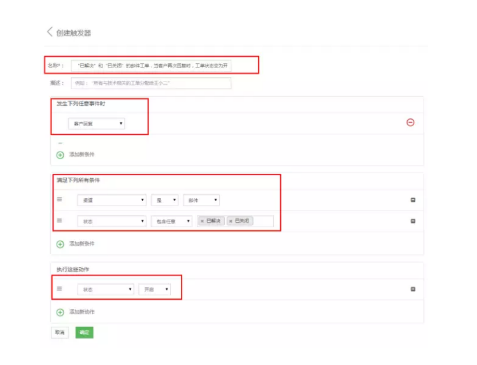Click drag handle of the 渠道 condition row

[59, 199]
